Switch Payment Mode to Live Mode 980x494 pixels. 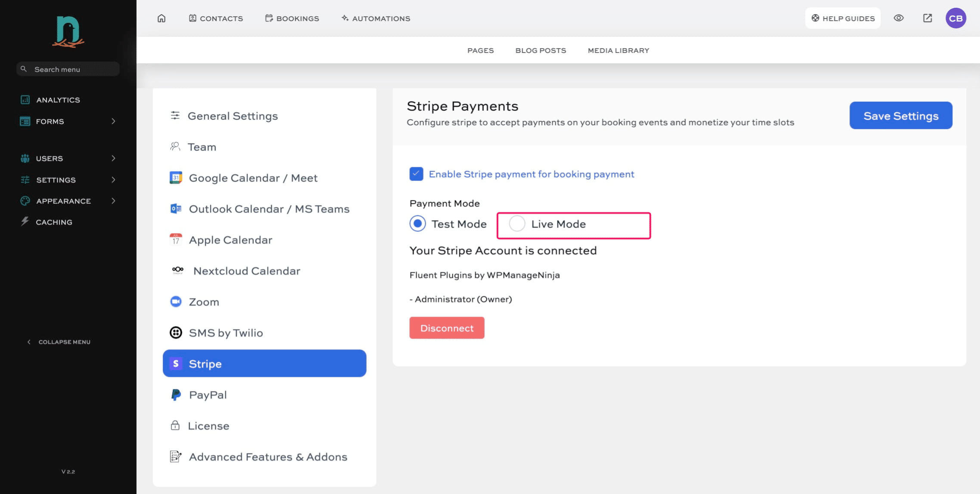point(517,224)
